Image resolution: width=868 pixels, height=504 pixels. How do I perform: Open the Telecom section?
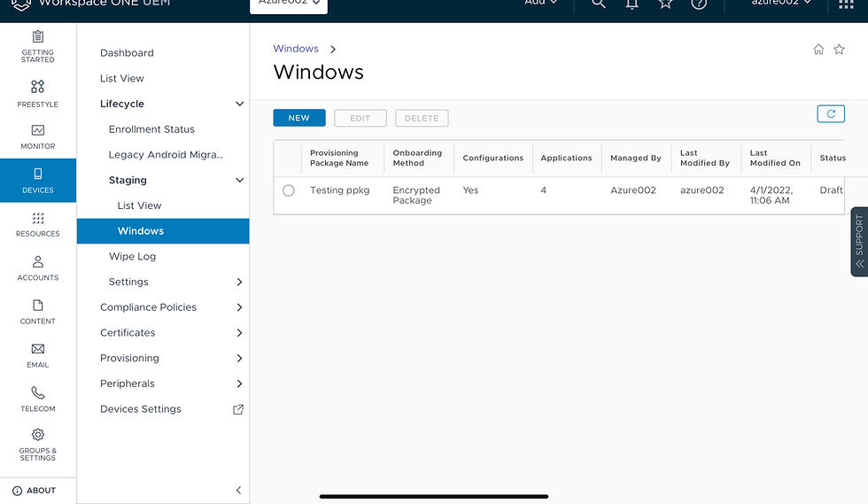37,399
